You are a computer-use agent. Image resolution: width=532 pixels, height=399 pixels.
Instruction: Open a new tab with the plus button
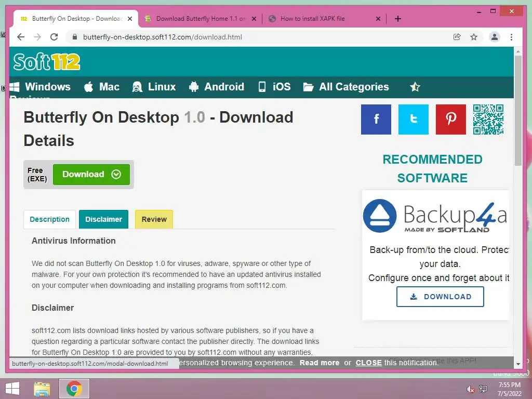point(398,19)
